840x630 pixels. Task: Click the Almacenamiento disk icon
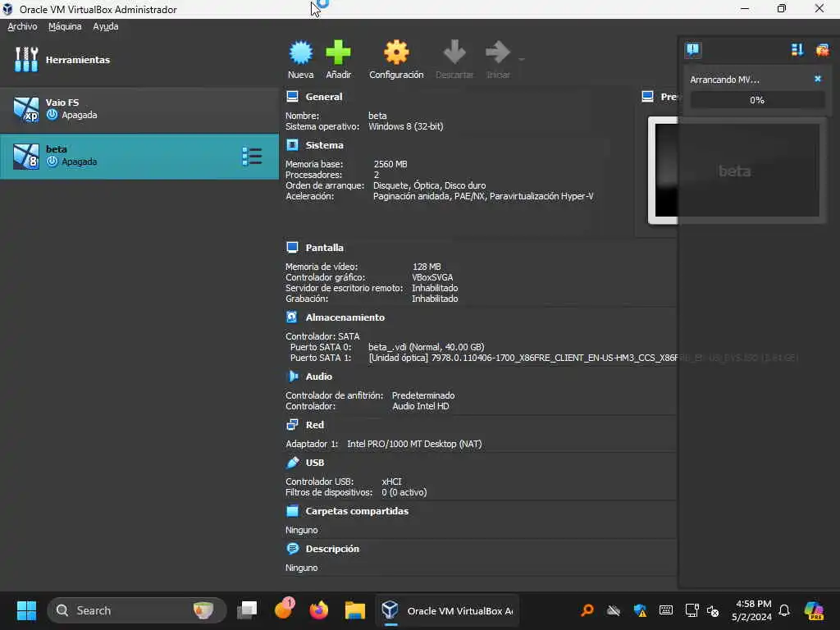tap(292, 317)
